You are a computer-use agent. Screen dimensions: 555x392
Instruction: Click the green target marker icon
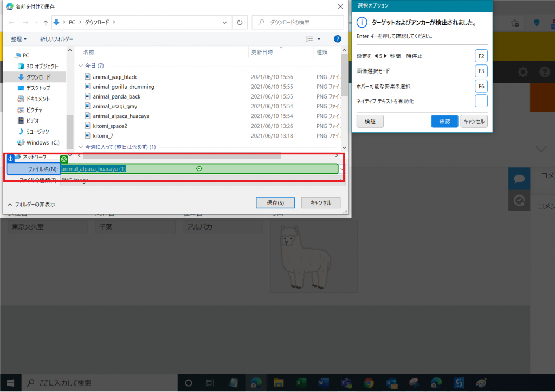pyautogui.click(x=64, y=159)
